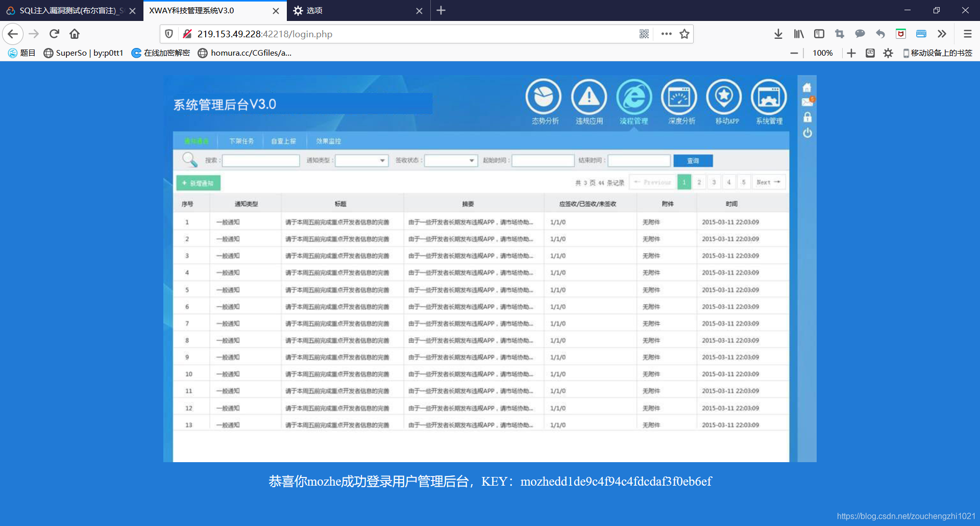This screenshot has height=526, width=980.
Task: Click the home icon in right sidebar
Action: [x=807, y=87]
